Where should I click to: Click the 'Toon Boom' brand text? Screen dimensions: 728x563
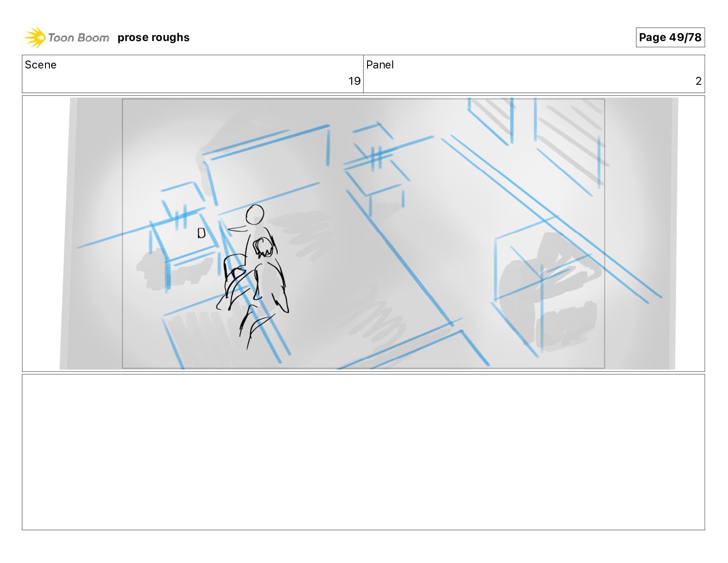[x=78, y=38]
